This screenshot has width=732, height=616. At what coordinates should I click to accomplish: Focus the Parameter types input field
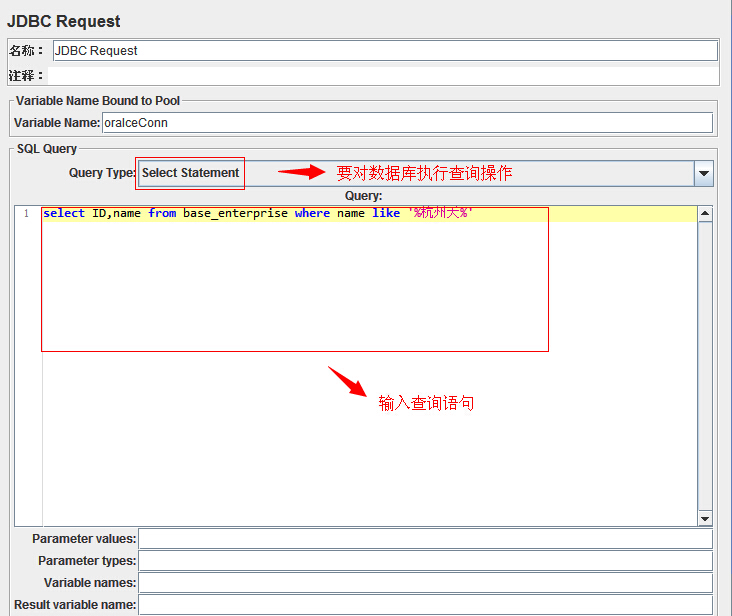pos(425,561)
